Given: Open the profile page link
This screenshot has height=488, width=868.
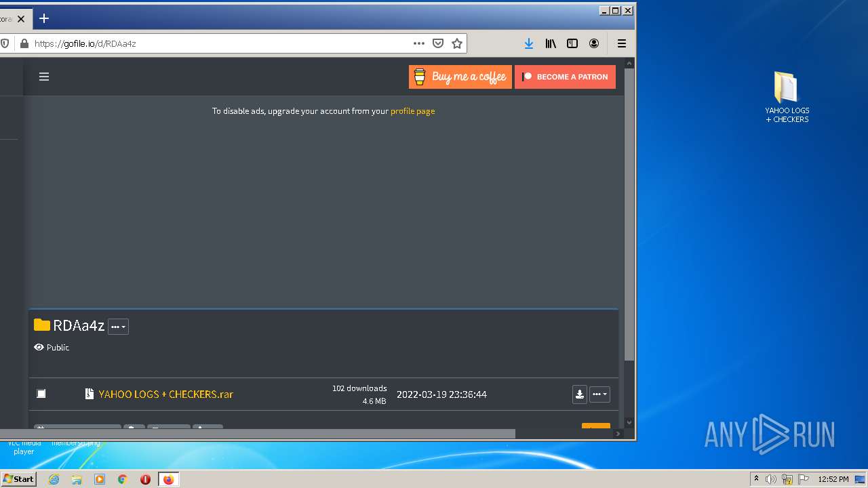Looking at the screenshot, I should point(412,111).
